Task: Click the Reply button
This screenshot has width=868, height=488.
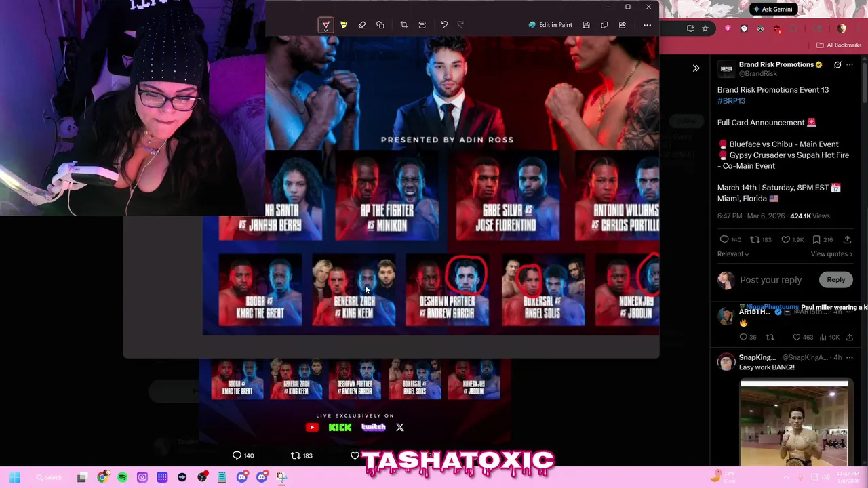Action: pyautogui.click(x=835, y=279)
